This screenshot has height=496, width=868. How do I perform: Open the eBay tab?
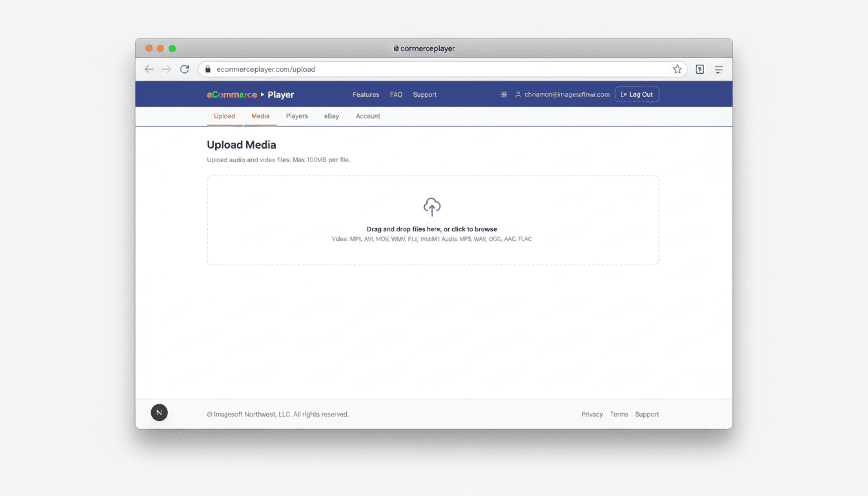331,116
